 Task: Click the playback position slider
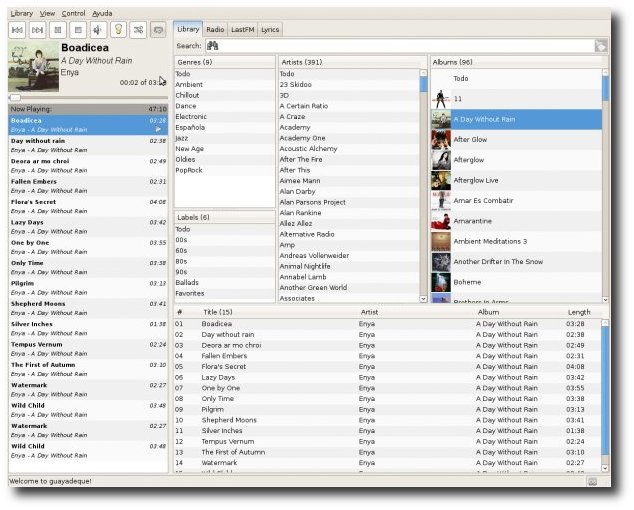coord(88,97)
